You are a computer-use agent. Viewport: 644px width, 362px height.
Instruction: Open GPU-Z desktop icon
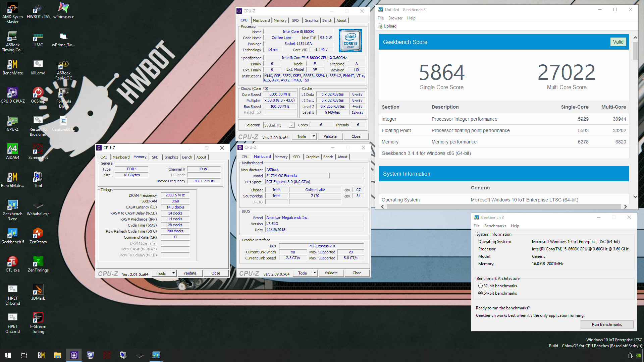pyautogui.click(x=13, y=123)
